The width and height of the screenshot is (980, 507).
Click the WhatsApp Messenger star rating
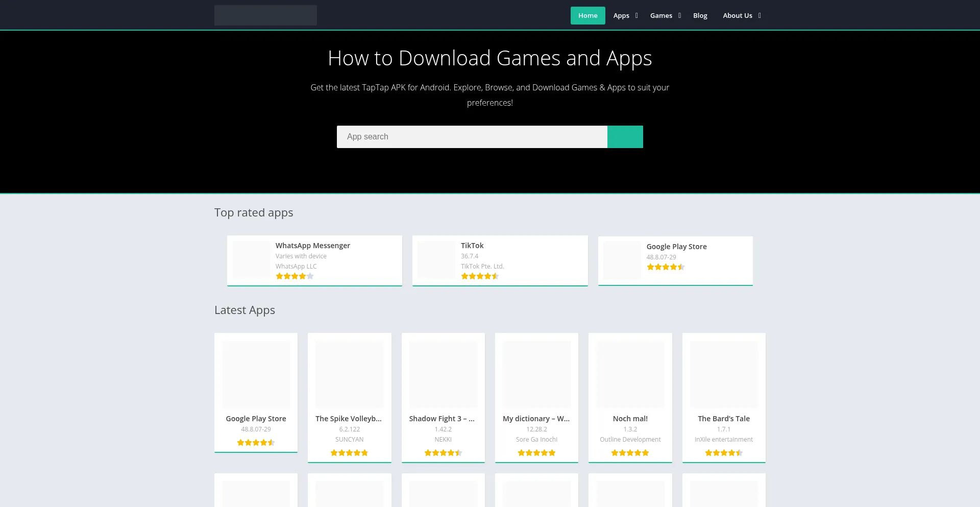pos(295,276)
